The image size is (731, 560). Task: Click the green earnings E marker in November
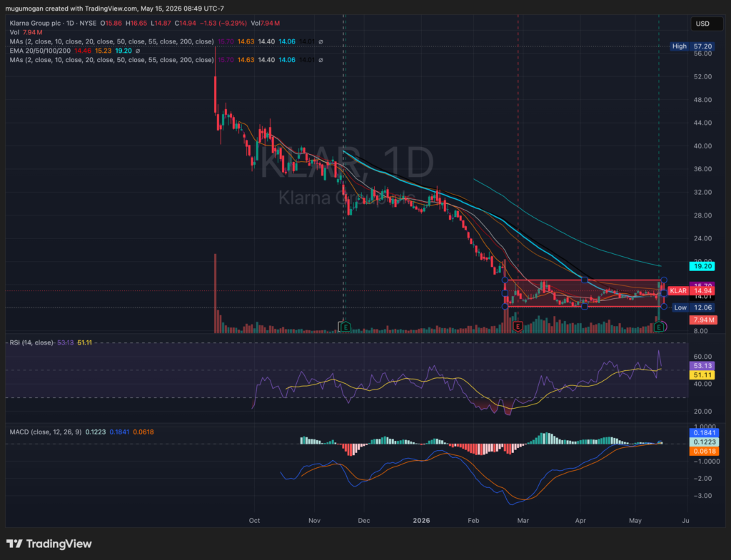tap(345, 327)
